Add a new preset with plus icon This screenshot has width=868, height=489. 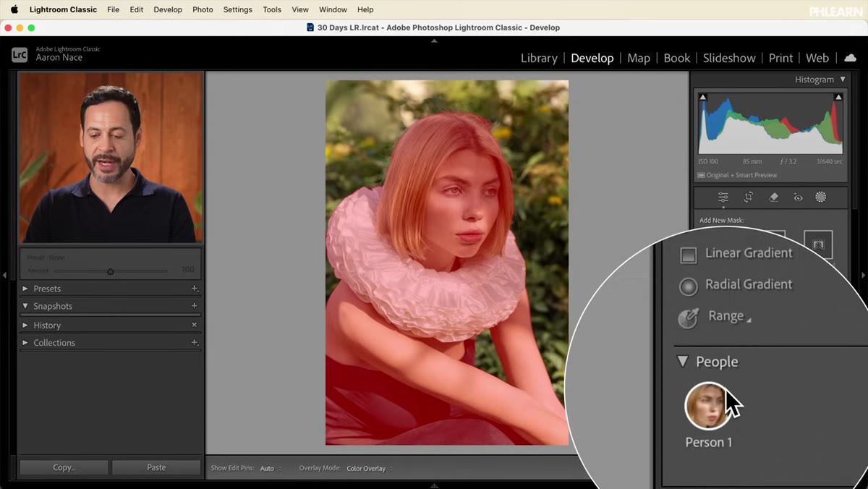194,289
